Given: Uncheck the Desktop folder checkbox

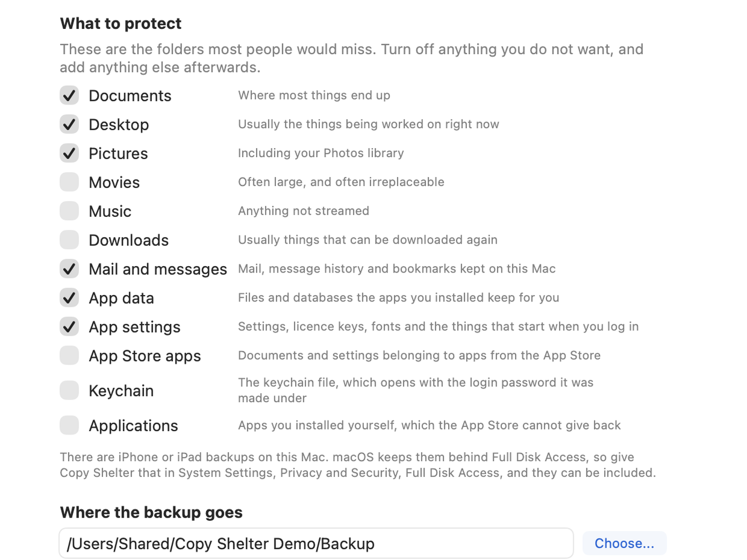Looking at the screenshot, I should [x=69, y=124].
